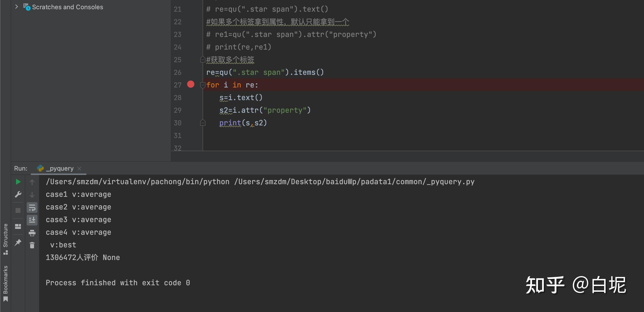The height and width of the screenshot is (312, 644).
Task: Toggle scroll to end of console
Action: [x=32, y=220]
